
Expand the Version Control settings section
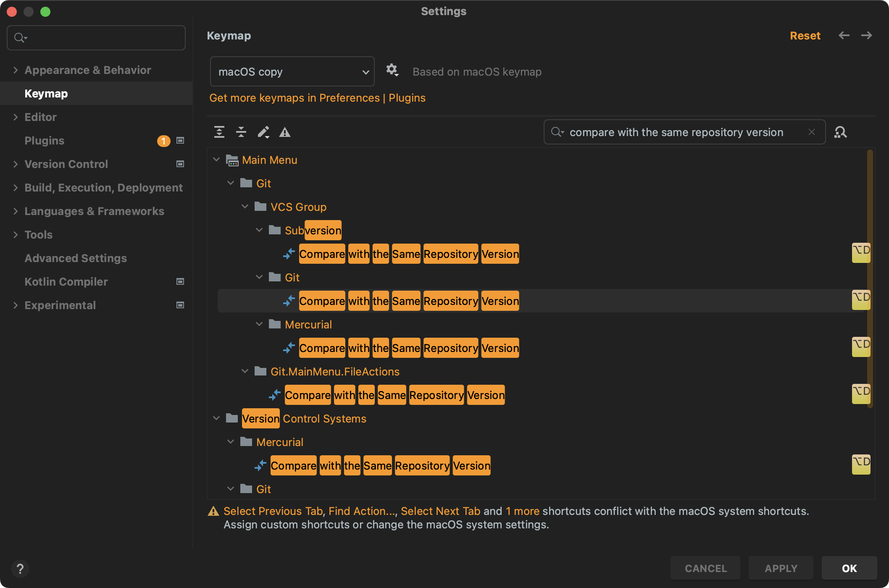click(x=16, y=164)
